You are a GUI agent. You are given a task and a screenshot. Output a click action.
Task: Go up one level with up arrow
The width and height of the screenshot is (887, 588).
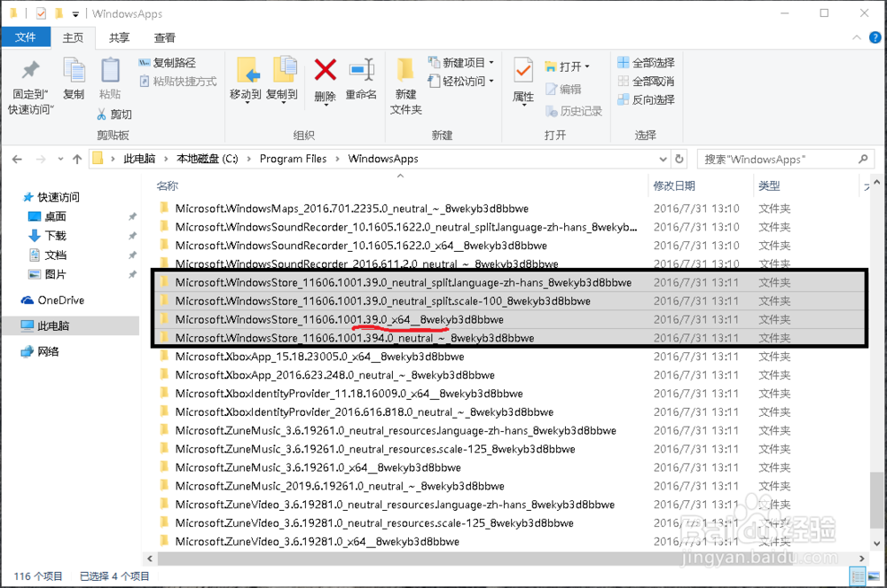click(77, 160)
